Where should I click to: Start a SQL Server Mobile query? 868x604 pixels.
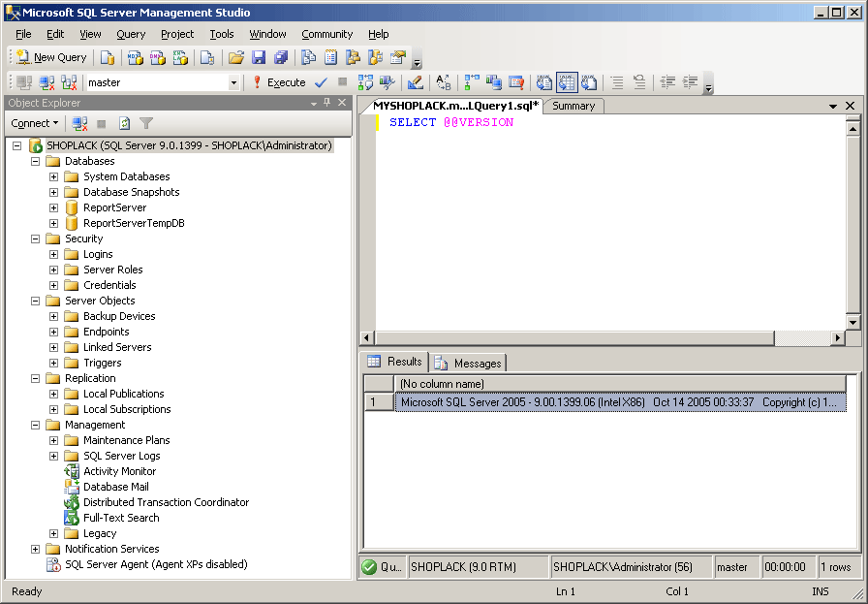point(207,57)
